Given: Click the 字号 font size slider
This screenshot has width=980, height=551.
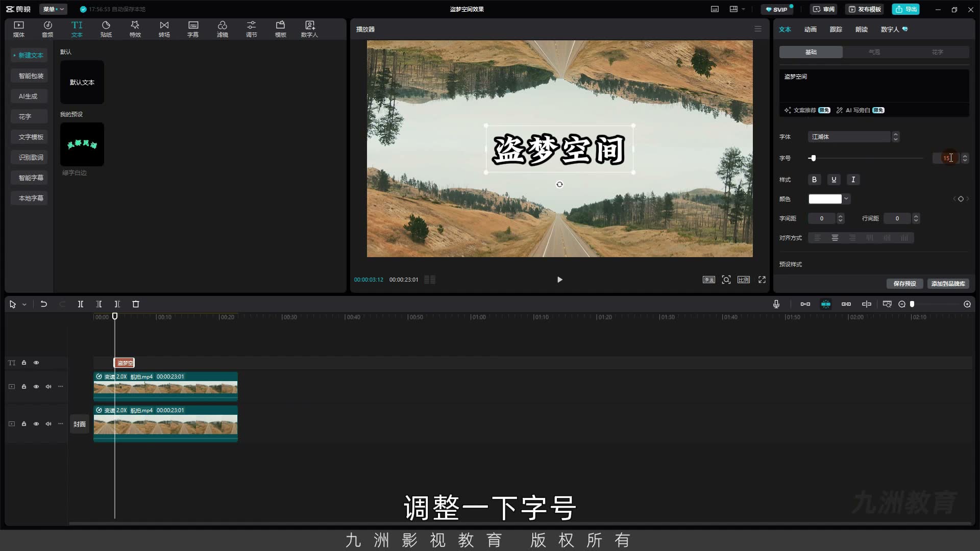Looking at the screenshot, I should 866,158.
